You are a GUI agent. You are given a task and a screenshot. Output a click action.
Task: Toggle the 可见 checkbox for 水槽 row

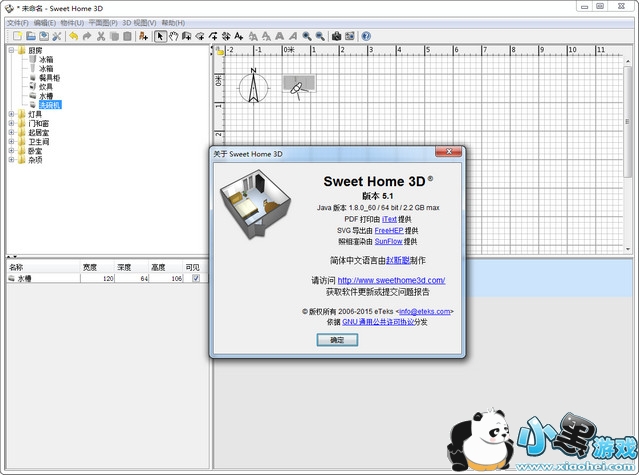[195, 279]
